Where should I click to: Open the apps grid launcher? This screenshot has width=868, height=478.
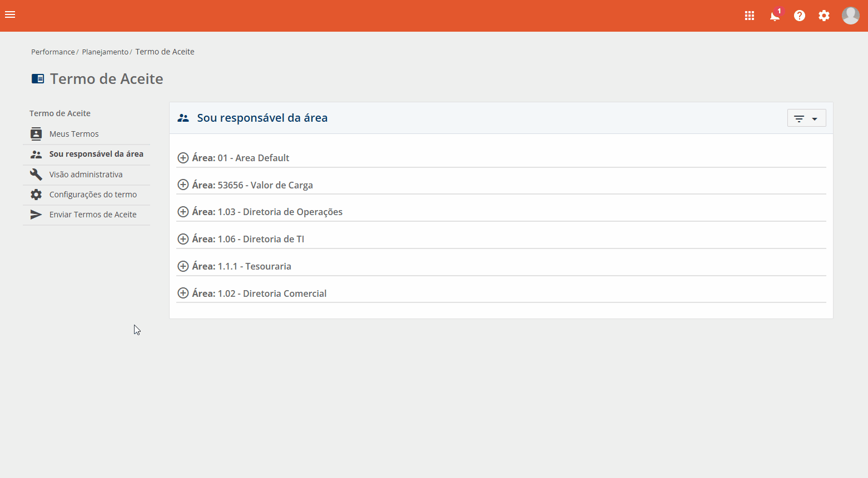(750, 16)
